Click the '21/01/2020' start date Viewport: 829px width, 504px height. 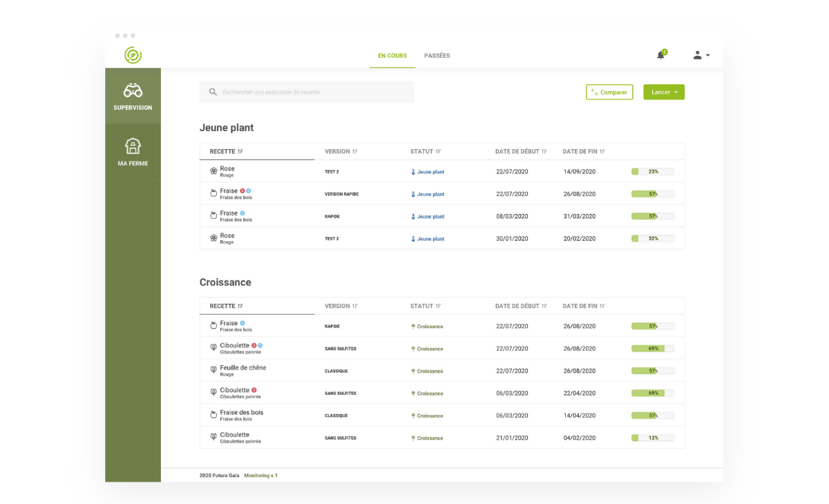click(512, 438)
